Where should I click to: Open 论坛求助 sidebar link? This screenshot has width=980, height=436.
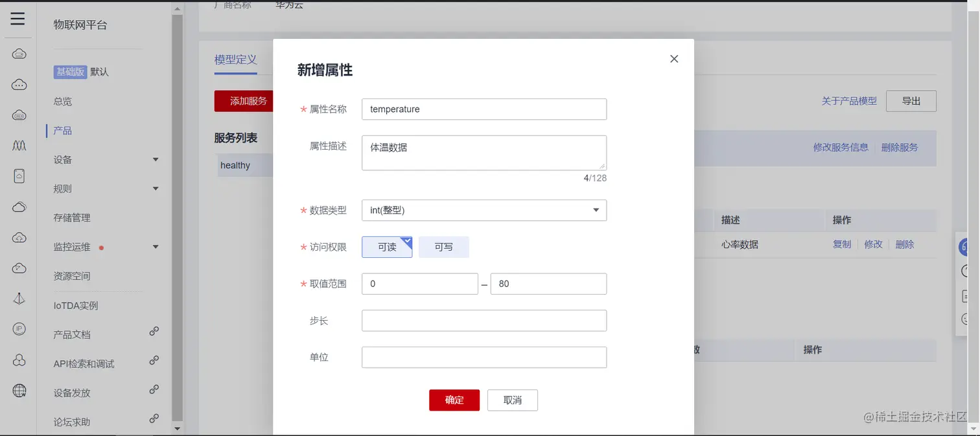point(72,422)
